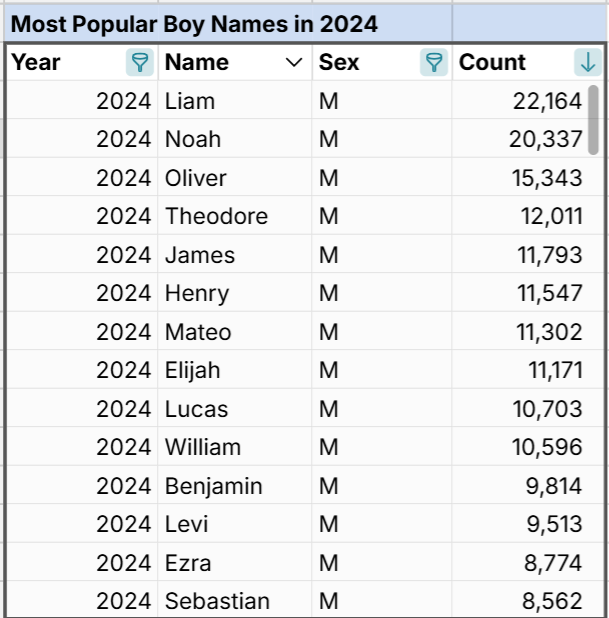Select the count 8,774 for Ezra

click(552, 563)
